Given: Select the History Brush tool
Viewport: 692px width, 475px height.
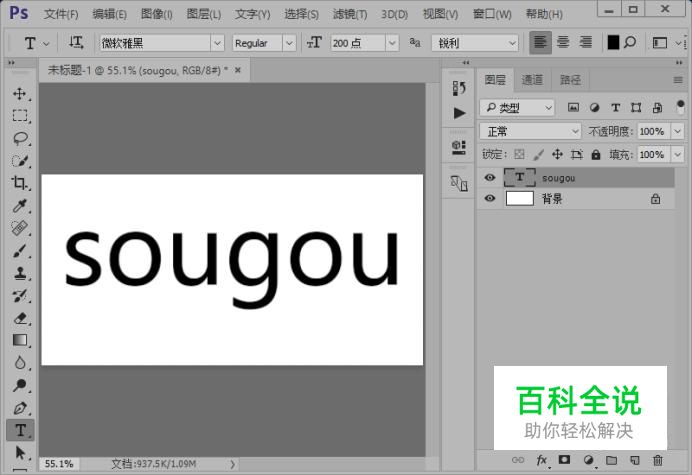Looking at the screenshot, I should [19, 295].
